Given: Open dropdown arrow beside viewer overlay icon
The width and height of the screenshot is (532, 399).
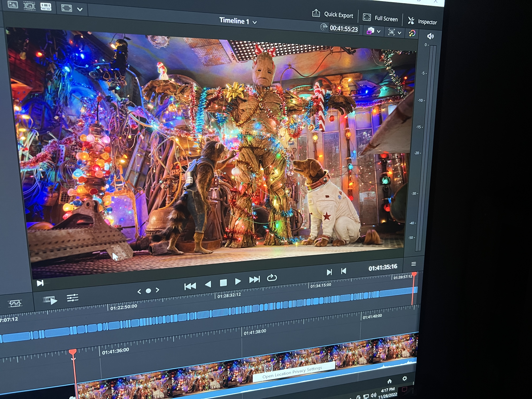Looking at the screenshot, I should click(x=80, y=9).
